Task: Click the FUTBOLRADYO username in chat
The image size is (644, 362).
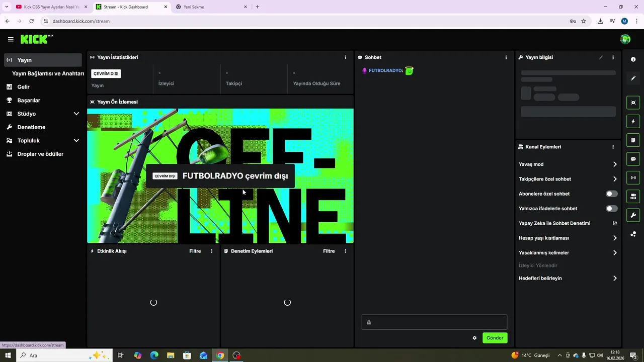Action: click(386, 70)
